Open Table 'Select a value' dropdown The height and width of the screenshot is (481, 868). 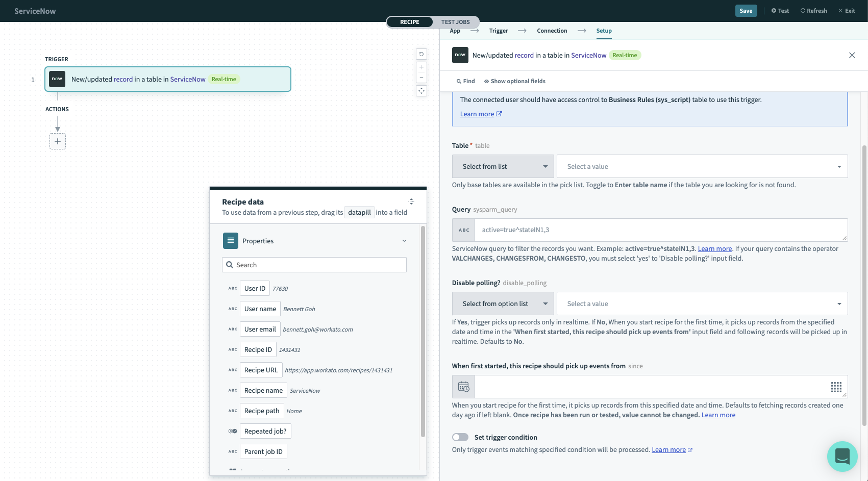(x=702, y=166)
